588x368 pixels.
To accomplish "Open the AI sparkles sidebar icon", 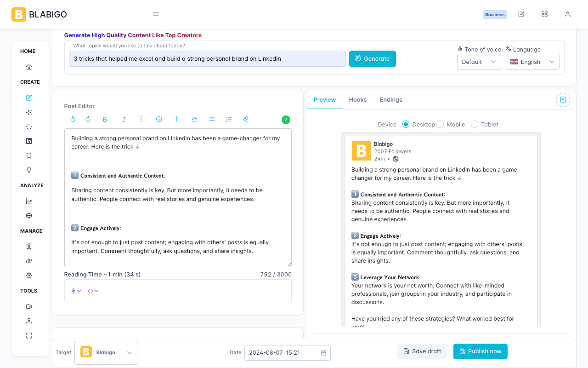I will (x=29, y=112).
